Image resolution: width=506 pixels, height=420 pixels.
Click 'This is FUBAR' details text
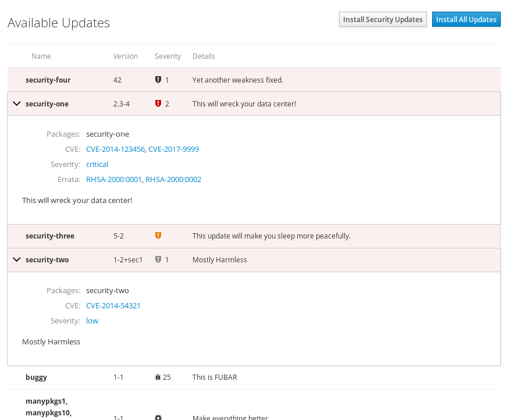coord(215,377)
